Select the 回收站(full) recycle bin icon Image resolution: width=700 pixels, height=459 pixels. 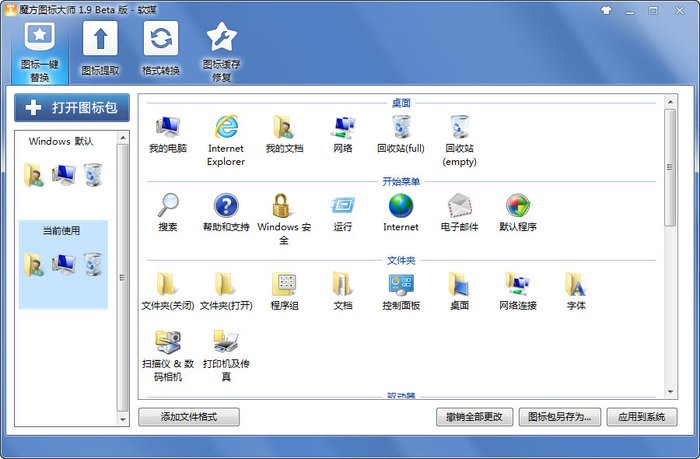tap(401, 134)
